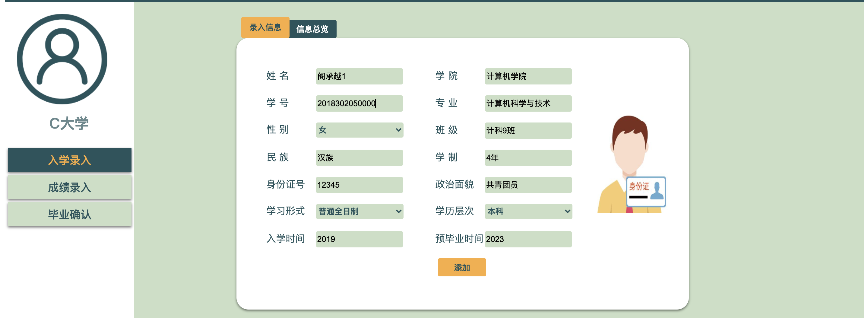This screenshot has height=318, width=868.
Task: Click the C大学 label
Action: [69, 122]
